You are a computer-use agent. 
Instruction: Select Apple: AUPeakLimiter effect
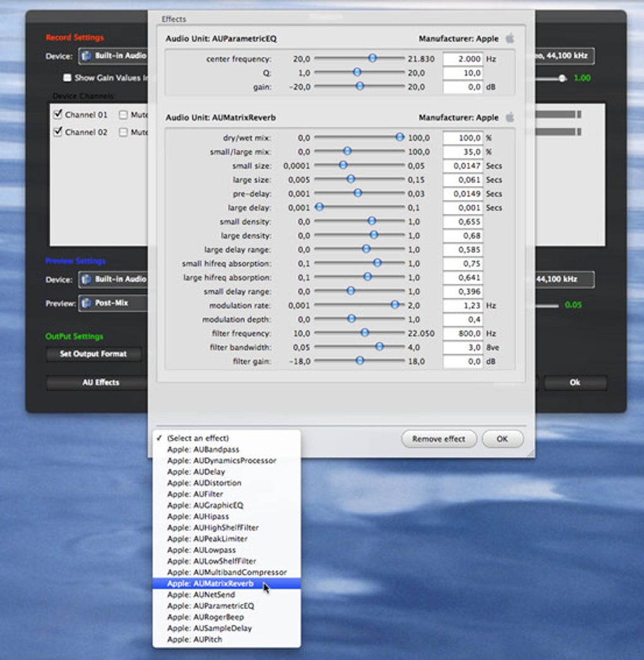click(227, 538)
